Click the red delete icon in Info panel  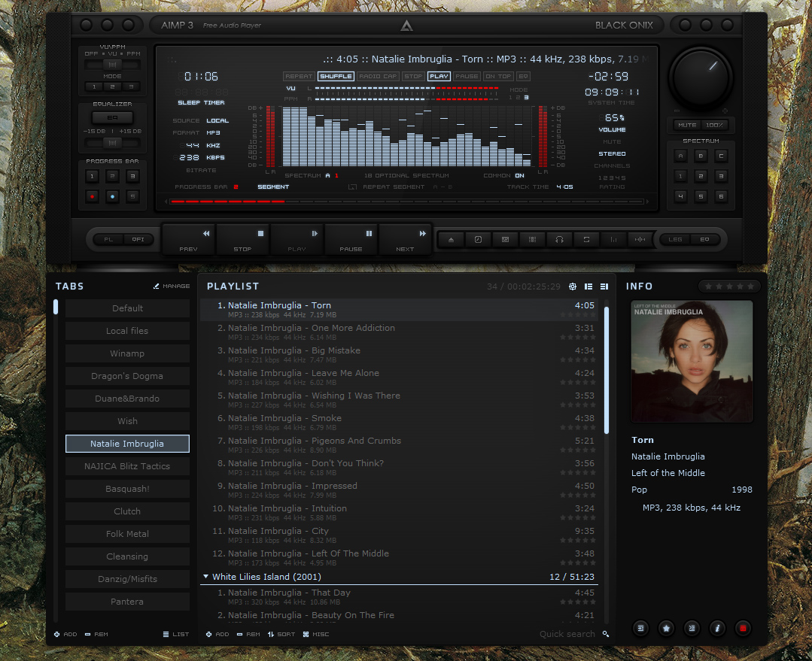click(743, 629)
